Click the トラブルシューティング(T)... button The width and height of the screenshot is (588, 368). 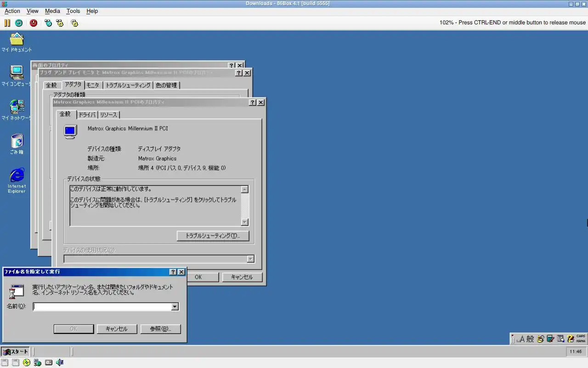pyautogui.click(x=213, y=236)
